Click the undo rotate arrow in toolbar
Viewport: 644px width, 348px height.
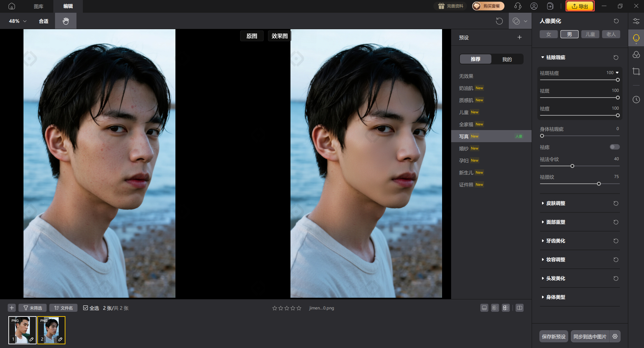pyautogui.click(x=499, y=21)
